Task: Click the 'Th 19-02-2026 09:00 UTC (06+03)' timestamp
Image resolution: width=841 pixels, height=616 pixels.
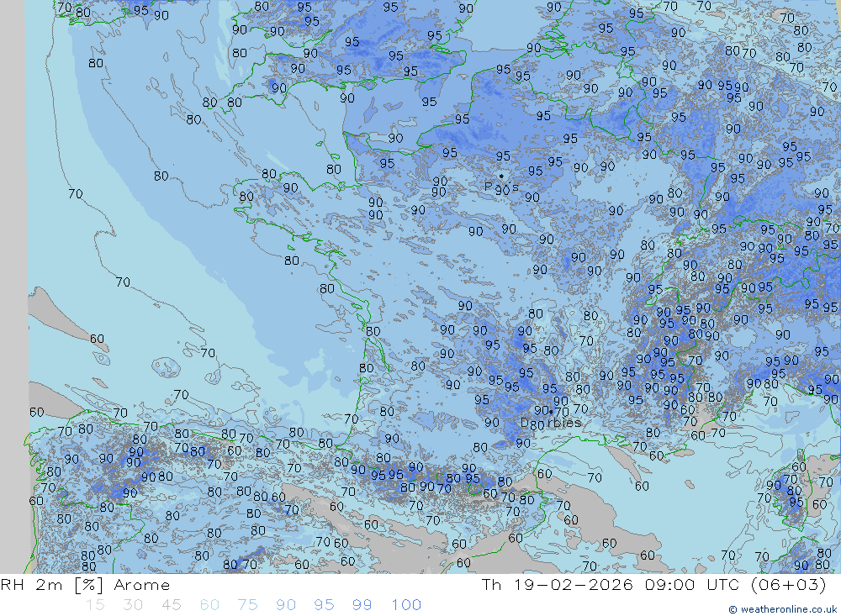Action: [x=653, y=585]
